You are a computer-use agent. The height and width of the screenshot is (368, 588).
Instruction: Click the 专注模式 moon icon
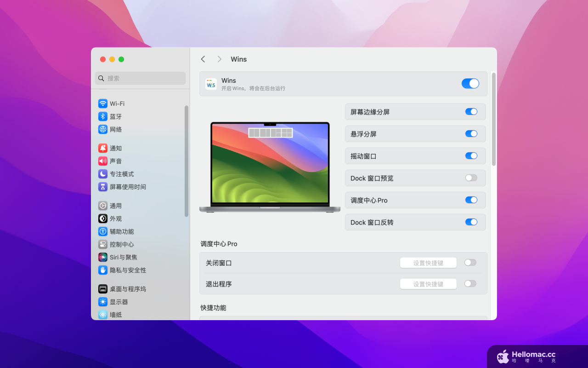[103, 174]
